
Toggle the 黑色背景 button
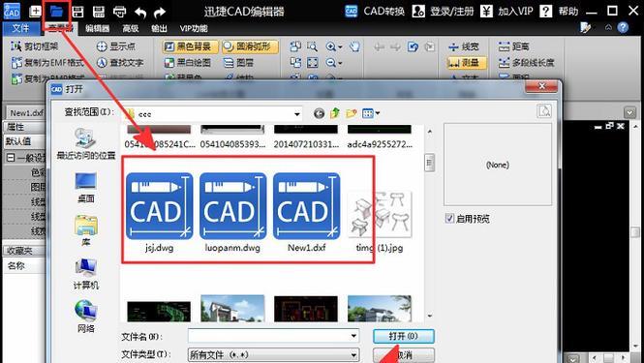[191, 46]
